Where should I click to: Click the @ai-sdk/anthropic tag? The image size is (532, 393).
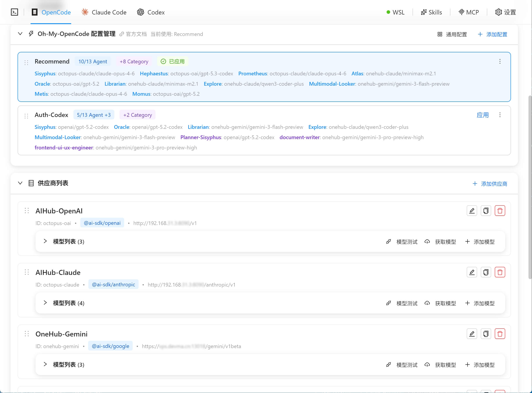point(113,285)
